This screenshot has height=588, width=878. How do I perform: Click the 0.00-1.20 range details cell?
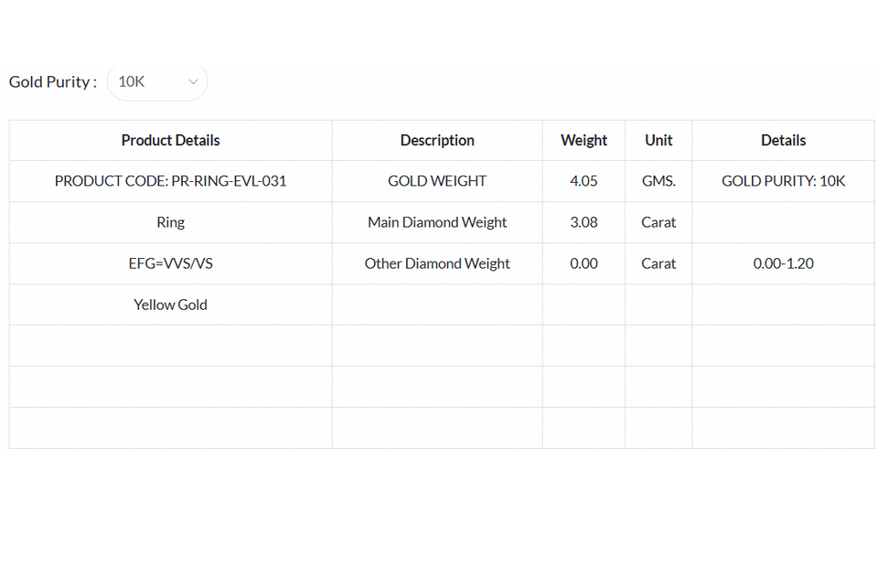click(x=783, y=263)
